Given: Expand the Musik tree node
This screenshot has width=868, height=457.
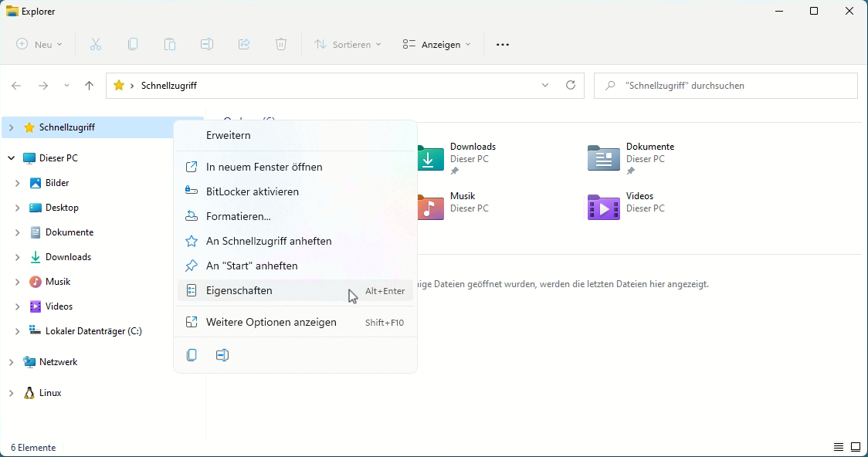Looking at the screenshot, I should 17,283.
